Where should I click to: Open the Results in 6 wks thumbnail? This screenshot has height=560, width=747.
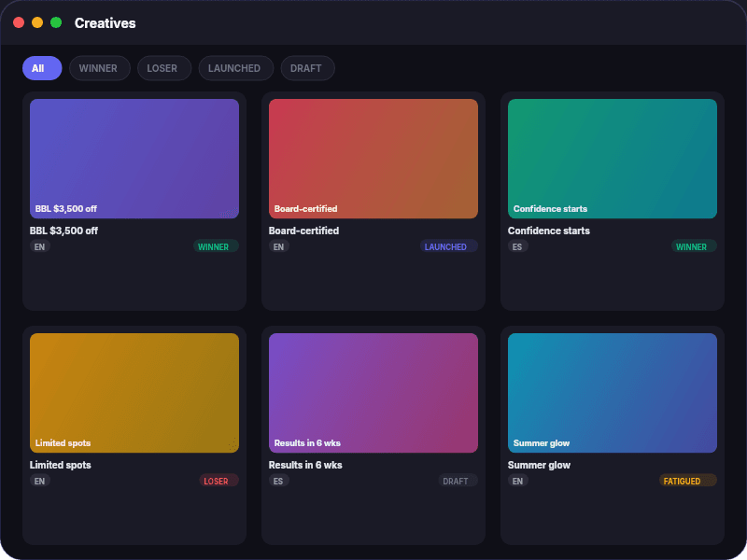[373, 393]
